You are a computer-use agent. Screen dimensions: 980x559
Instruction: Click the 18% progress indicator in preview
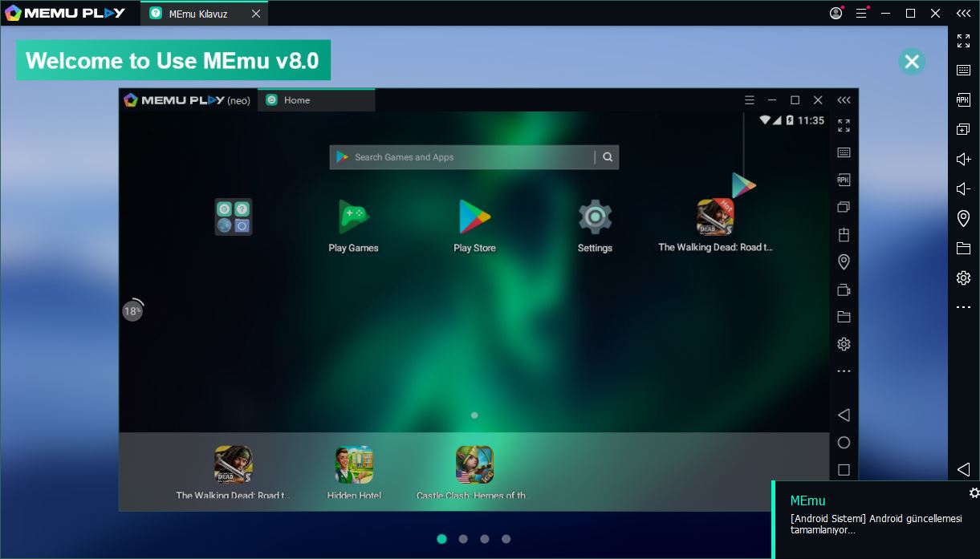tap(132, 310)
